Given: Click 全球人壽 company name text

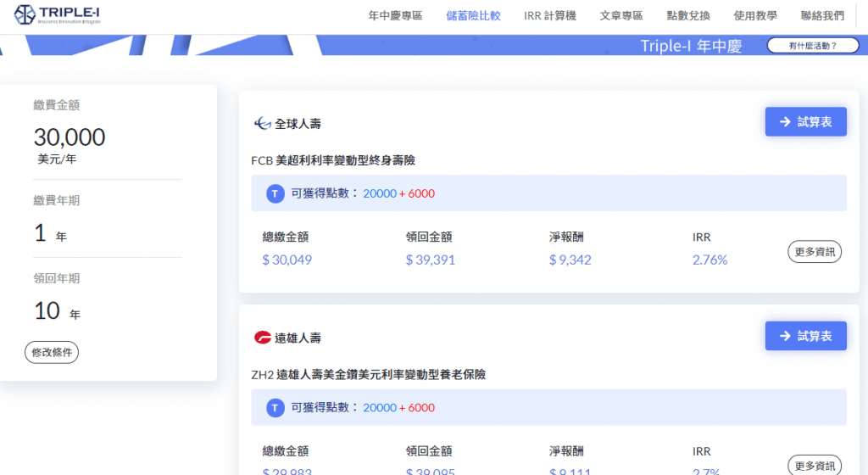Looking at the screenshot, I should (298, 124).
